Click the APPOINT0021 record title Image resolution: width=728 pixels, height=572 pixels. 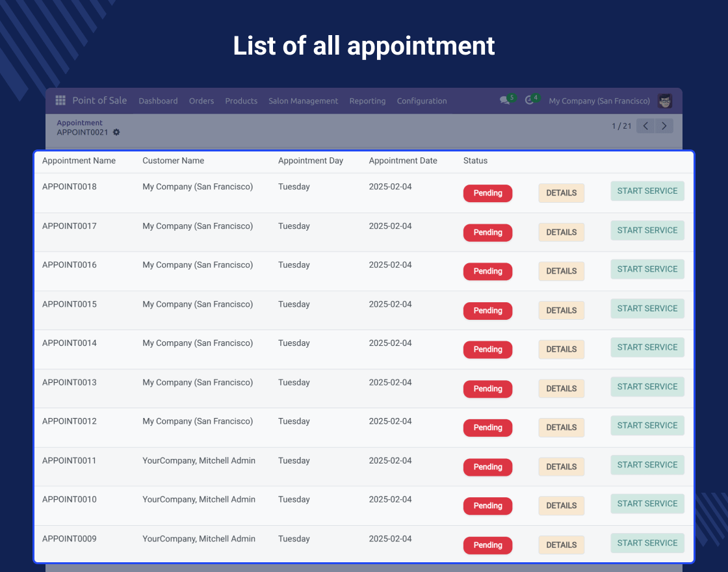[82, 133]
